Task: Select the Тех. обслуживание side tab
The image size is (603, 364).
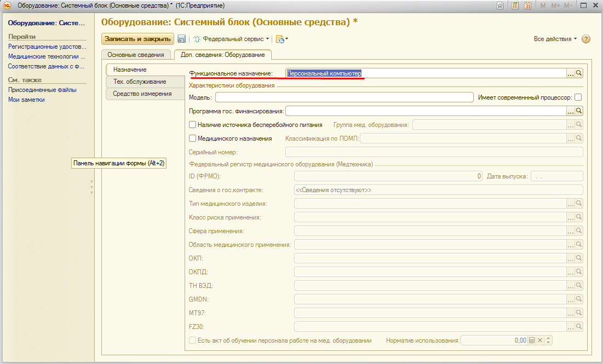Action: [x=139, y=82]
